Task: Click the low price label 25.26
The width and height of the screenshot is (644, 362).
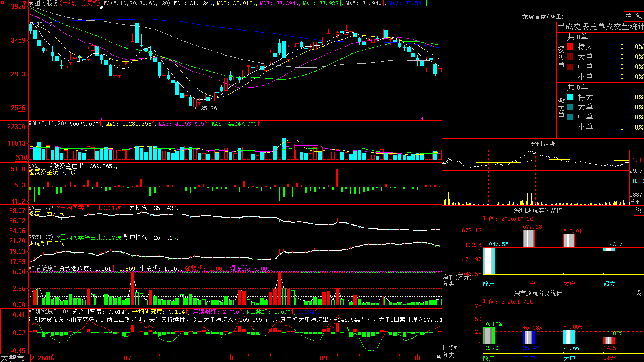Action: click(208, 108)
